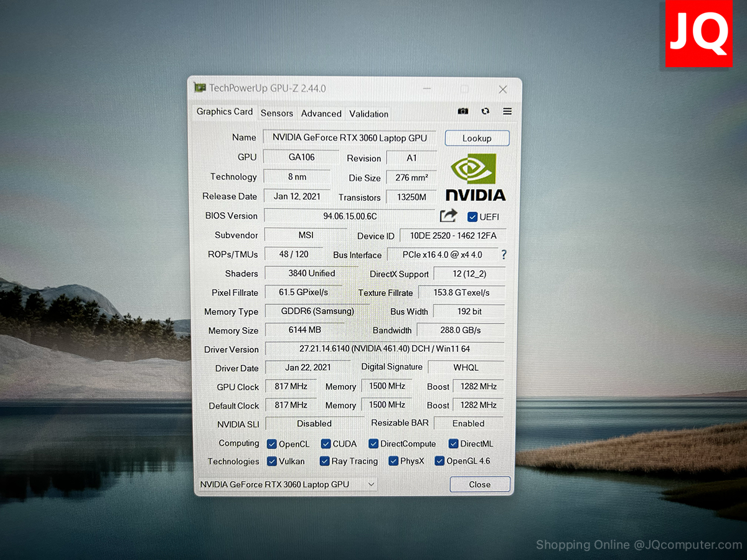This screenshot has width=747, height=560.
Task: Click the NVIDIA logo image
Action: tap(476, 177)
